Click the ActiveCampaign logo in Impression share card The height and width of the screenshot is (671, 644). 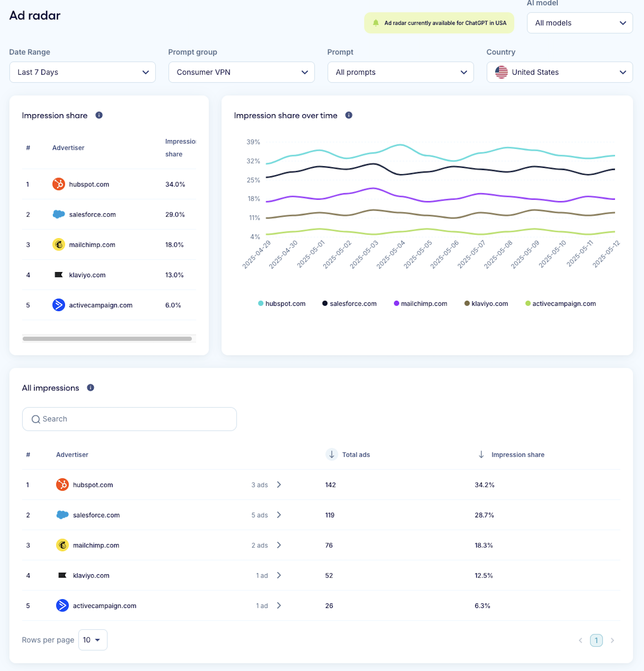[59, 305]
